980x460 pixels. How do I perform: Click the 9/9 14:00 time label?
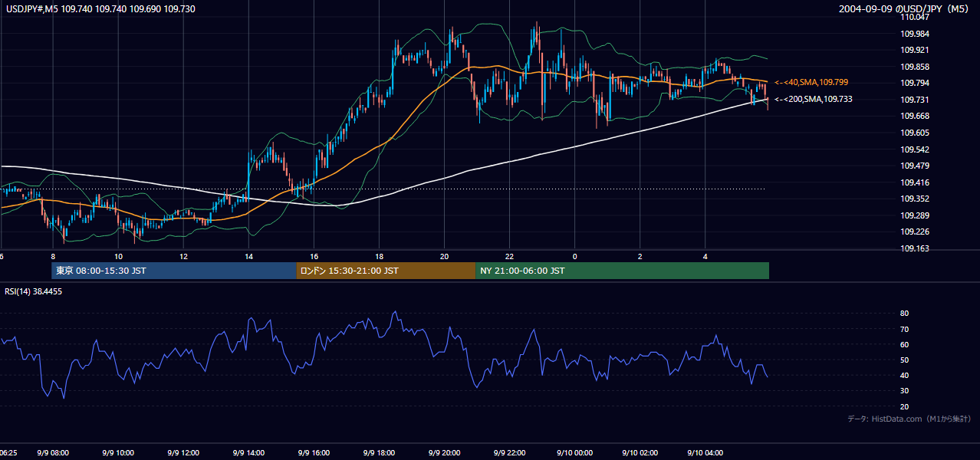tap(248, 453)
